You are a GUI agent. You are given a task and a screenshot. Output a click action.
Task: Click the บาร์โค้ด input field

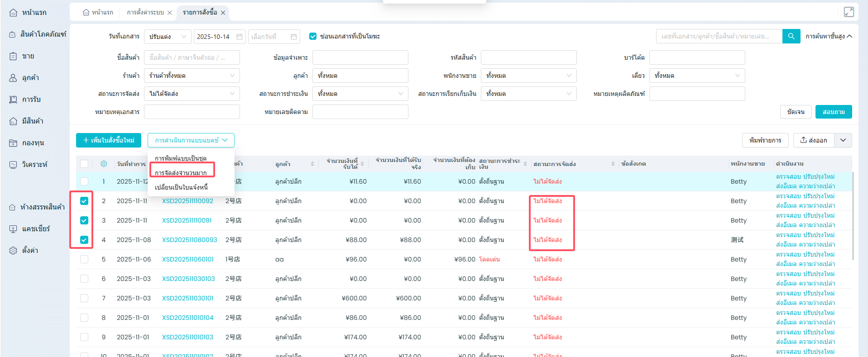697,57
